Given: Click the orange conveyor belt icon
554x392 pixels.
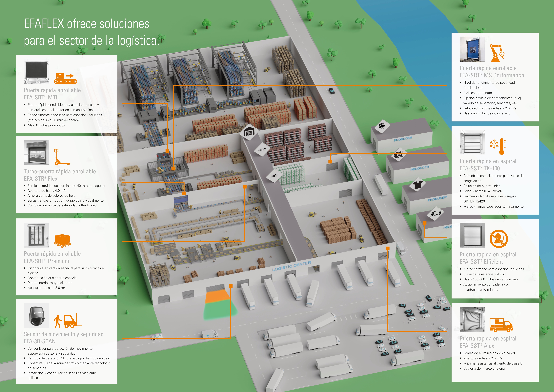Looking at the screenshot, I should [66, 78].
